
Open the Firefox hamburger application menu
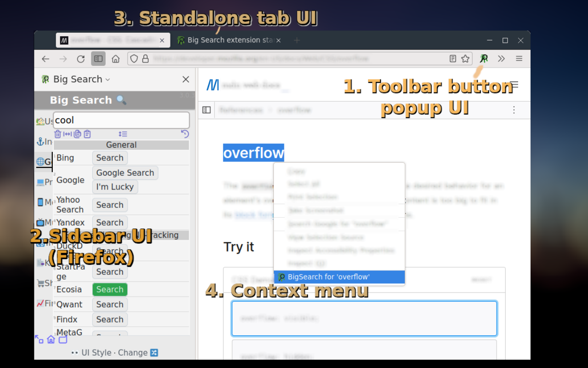coord(519,59)
